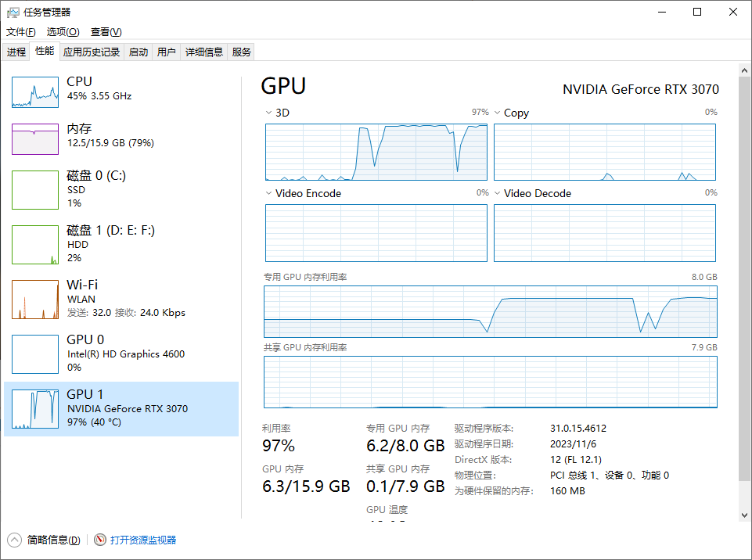Screen dimensions: 752x560
Task: Switch to the 应用历史记录 tab
Action: 92,52
